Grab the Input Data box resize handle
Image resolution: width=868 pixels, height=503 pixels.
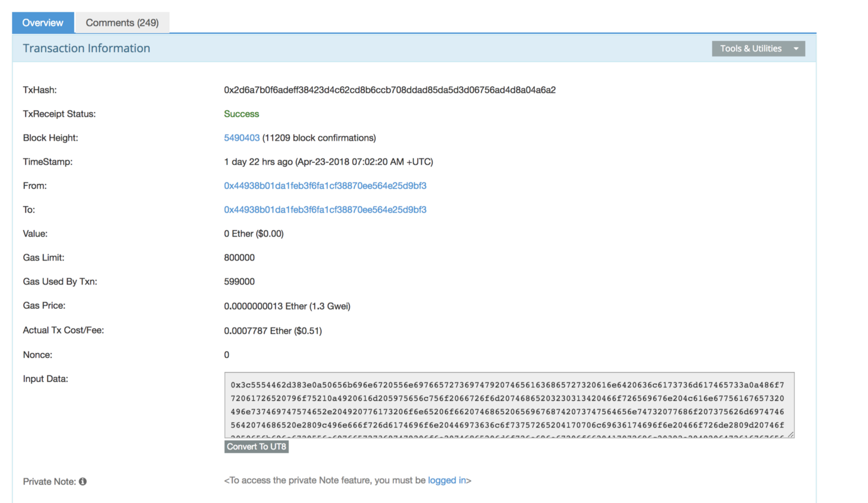pyautogui.click(x=790, y=434)
